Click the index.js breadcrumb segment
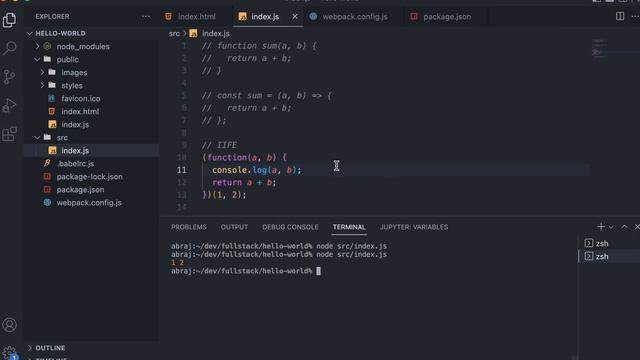Viewport: 640px width, 360px height. tap(216, 33)
